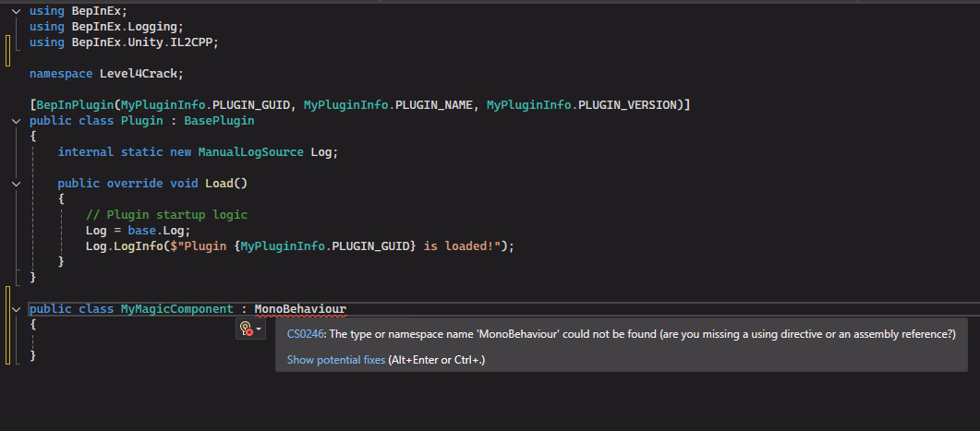980x431 pixels.
Task: Click PLUGIN_VERSION in the attribute arguments
Action: (631, 105)
